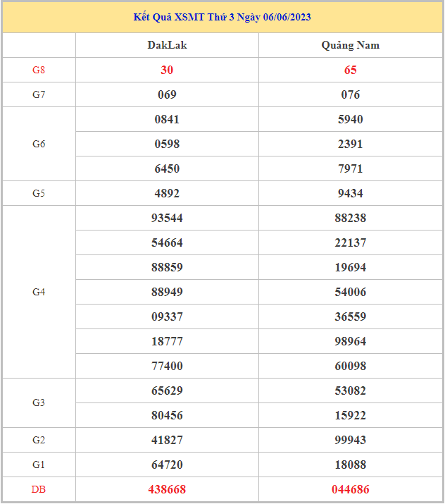Select the G3 row label
The image size is (445, 504).
(x=39, y=402)
